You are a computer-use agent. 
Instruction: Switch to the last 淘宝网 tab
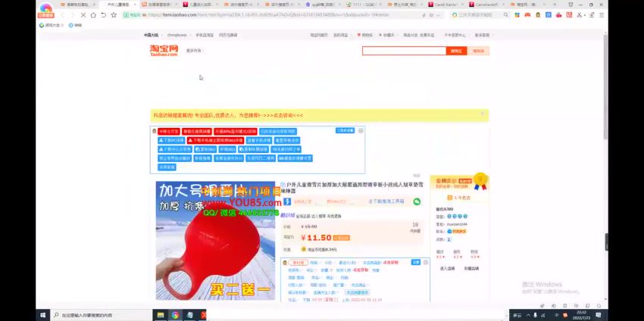tap(528, 5)
